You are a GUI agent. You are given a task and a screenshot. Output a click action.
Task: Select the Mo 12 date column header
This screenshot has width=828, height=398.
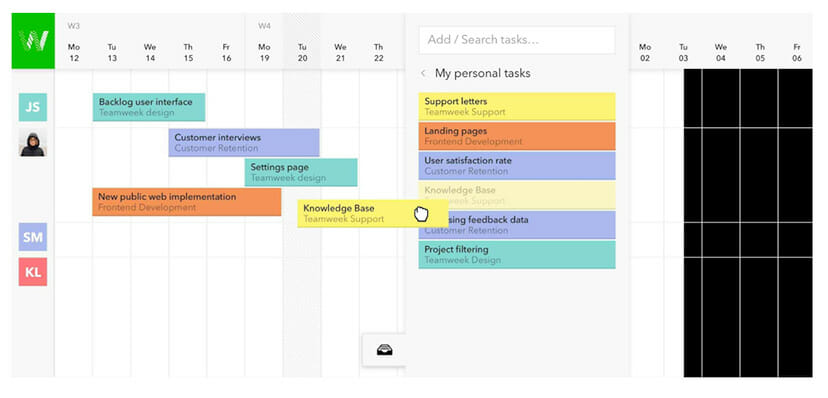pyautogui.click(x=74, y=52)
